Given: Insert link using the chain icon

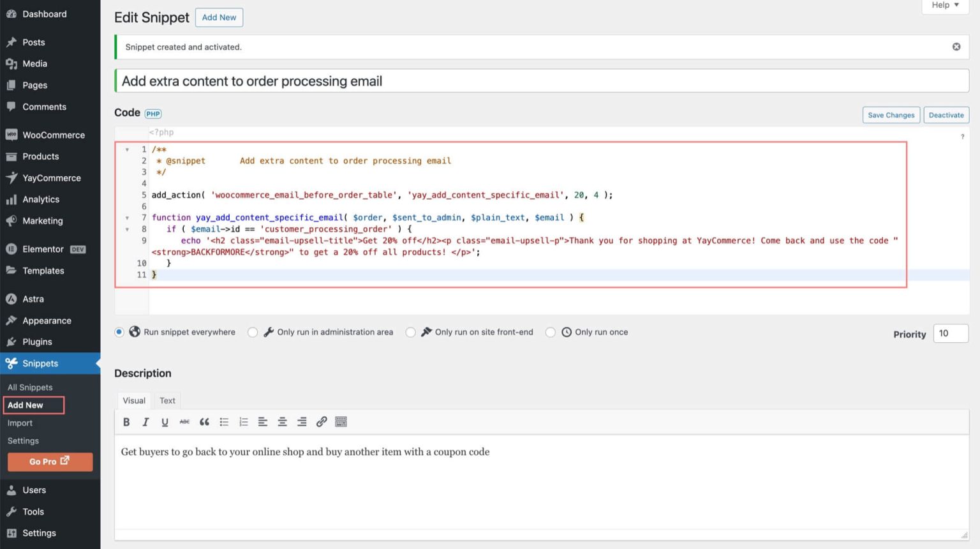Looking at the screenshot, I should pyautogui.click(x=322, y=422).
